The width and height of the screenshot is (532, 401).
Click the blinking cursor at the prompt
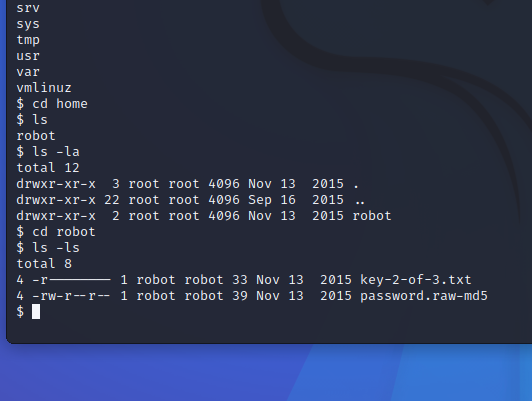[36, 311]
